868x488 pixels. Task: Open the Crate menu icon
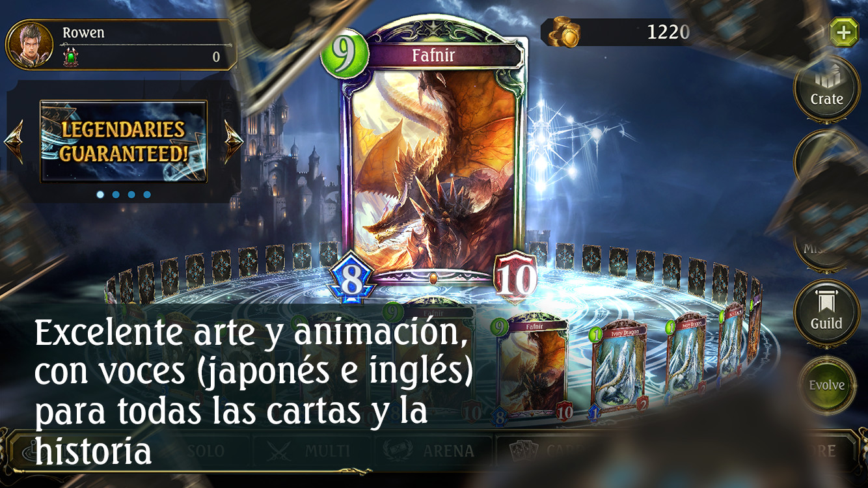pos(827,90)
